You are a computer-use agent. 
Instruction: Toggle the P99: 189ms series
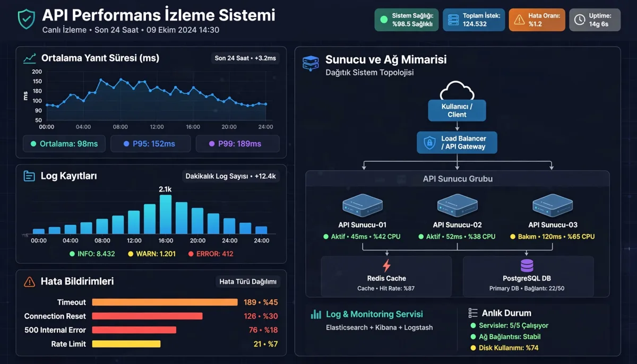tap(237, 144)
